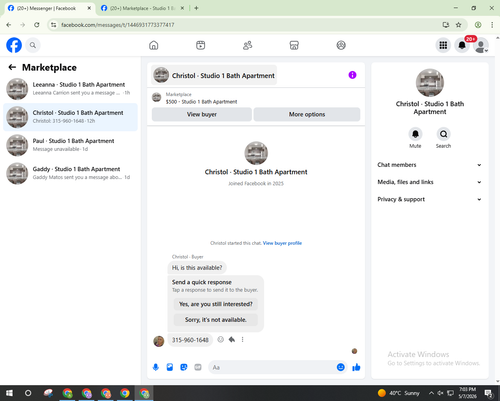The image size is (500, 401).
Task: Open the Facebook search magnifier
Action: (x=33, y=45)
